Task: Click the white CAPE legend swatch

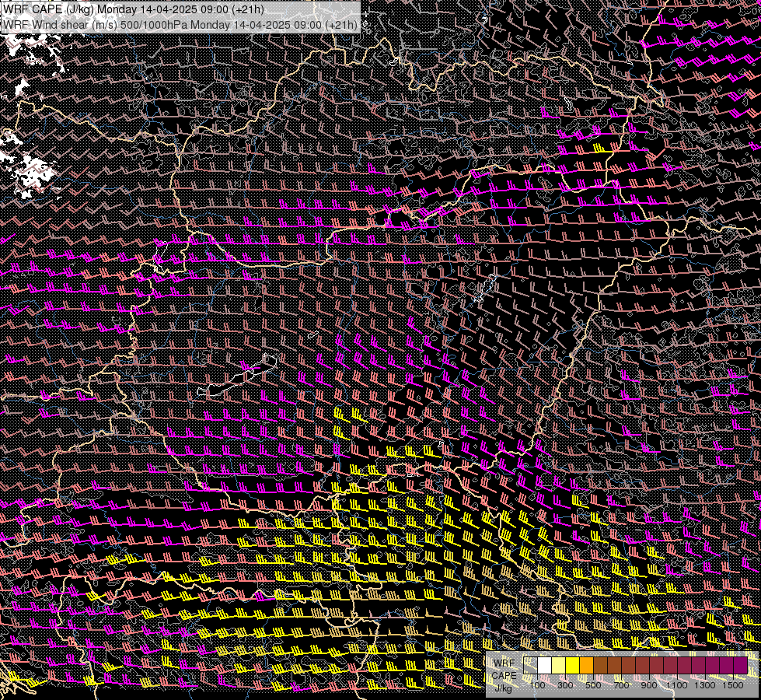Action: [x=545, y=665]
